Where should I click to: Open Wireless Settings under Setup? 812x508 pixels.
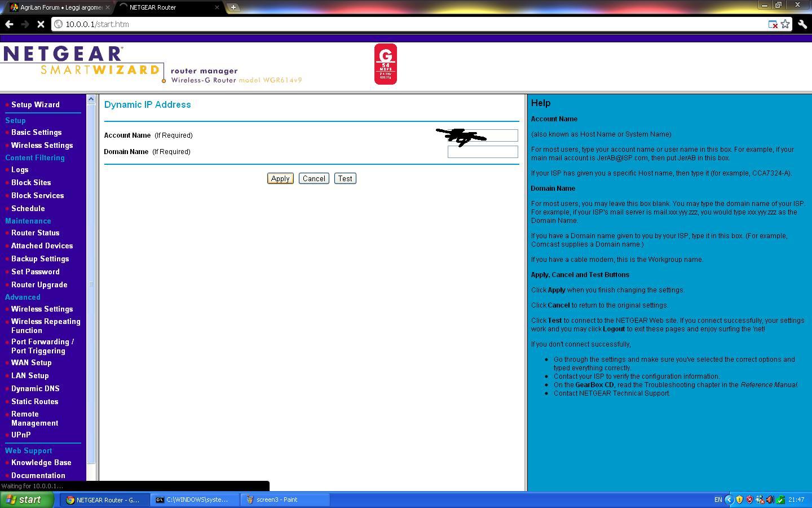[x=42, y=145]
